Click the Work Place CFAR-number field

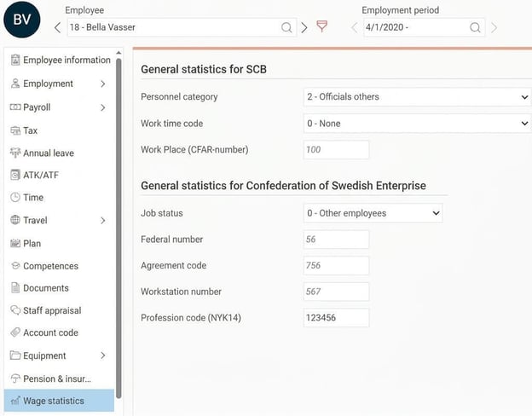point(336,150)
